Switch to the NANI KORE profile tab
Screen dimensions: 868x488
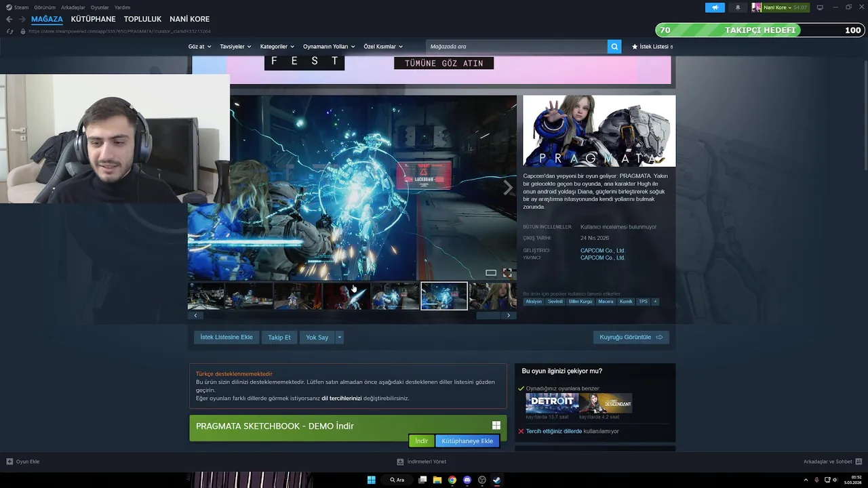189,19
